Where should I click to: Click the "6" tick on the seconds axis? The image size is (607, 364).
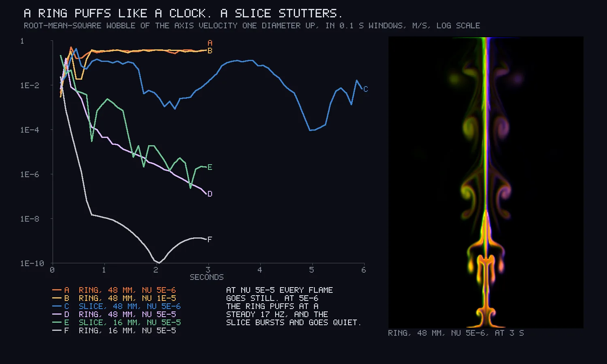point(363,270)
